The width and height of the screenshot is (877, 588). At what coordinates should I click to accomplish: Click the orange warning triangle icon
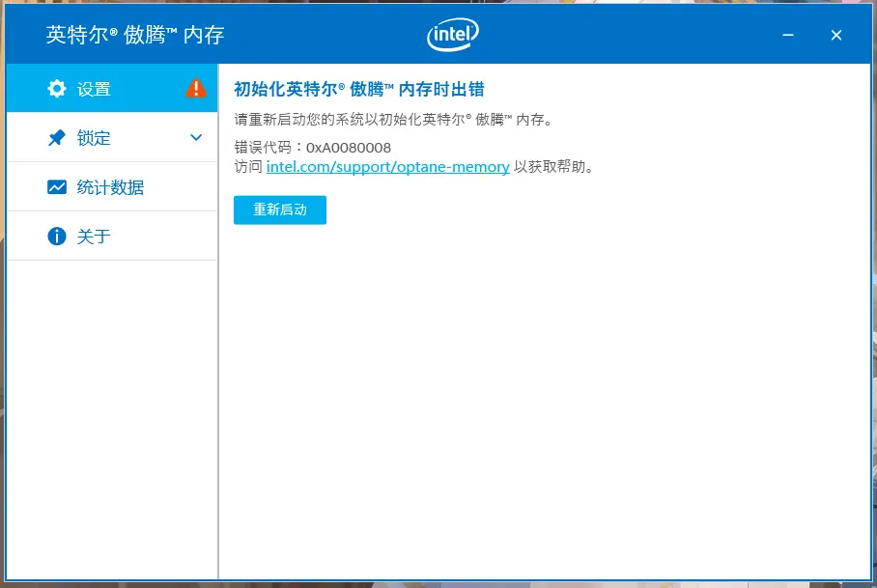pos(196,89)
